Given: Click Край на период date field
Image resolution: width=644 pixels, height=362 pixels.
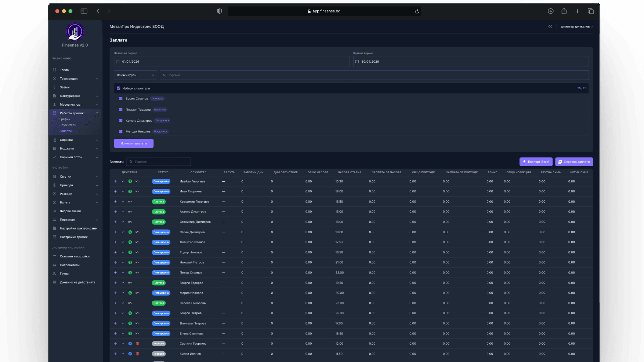Looking at the screenshot, I should (x=471, y=62).
